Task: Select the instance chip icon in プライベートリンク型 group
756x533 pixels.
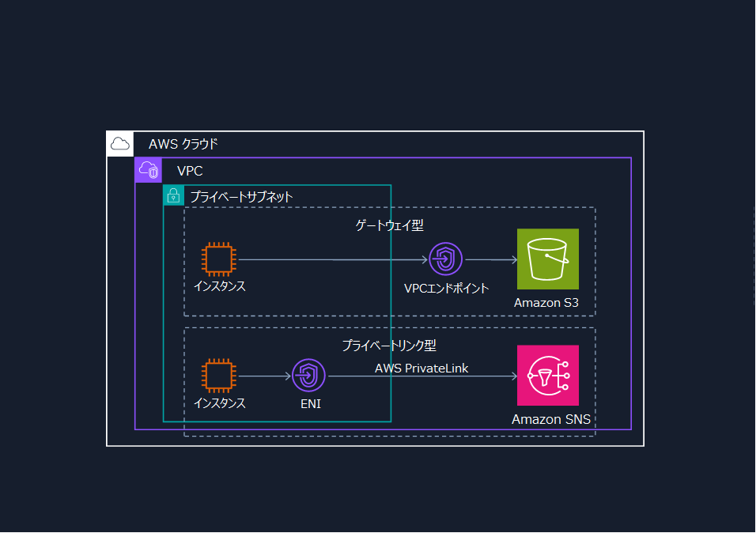Action: click(x=219, y=376)
